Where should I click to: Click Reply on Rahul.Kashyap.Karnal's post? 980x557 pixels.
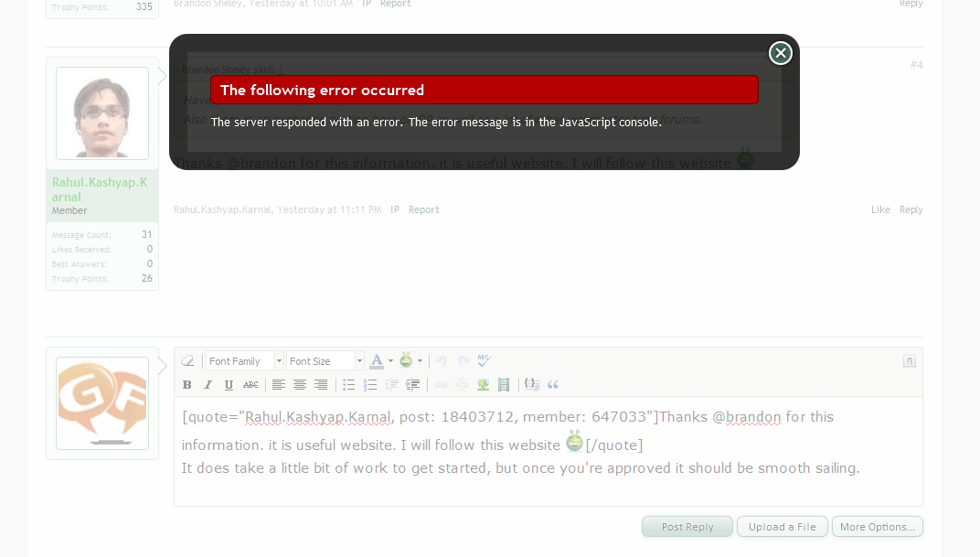click(911, 209)
